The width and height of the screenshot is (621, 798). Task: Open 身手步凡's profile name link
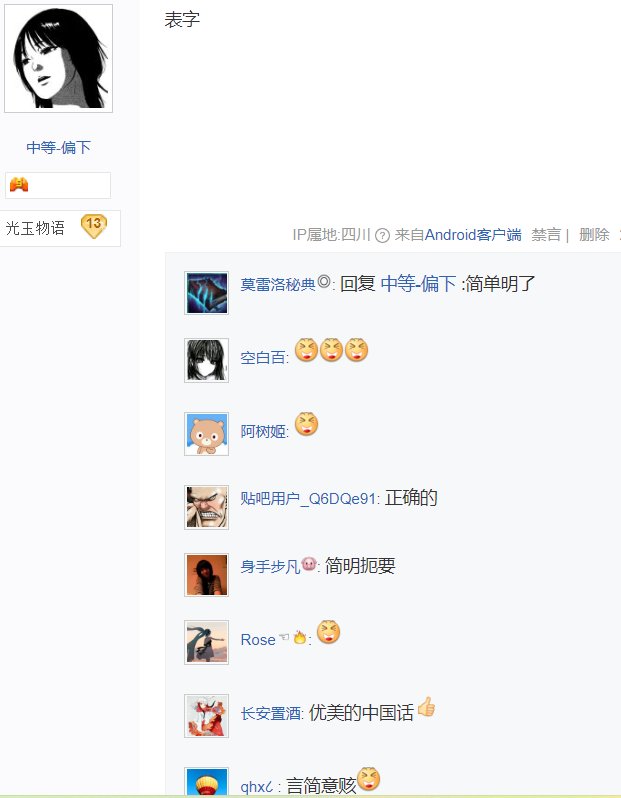click(x=270, y=566)
